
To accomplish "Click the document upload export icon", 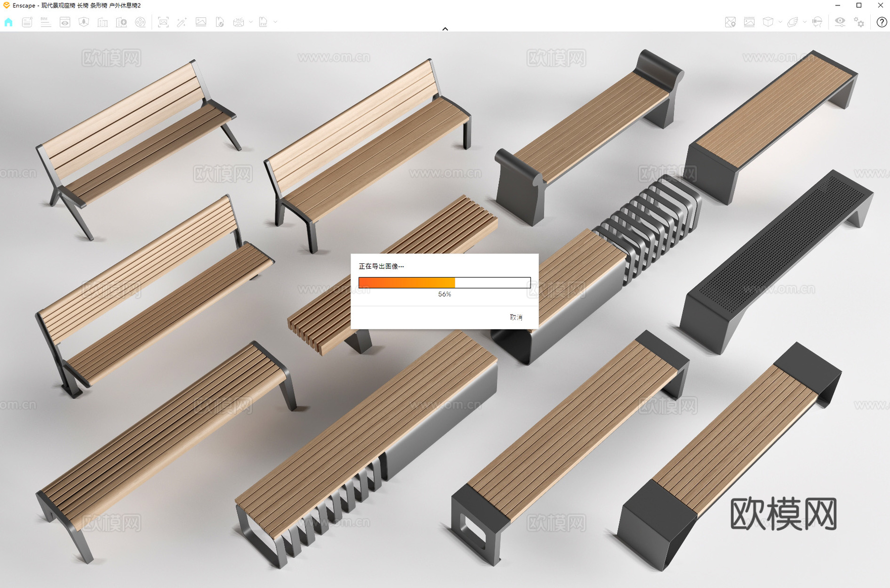I will coord(220,22).
